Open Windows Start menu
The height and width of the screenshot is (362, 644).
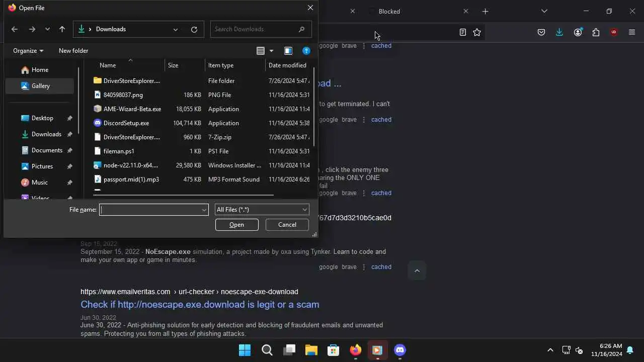(x=245, y=350)
